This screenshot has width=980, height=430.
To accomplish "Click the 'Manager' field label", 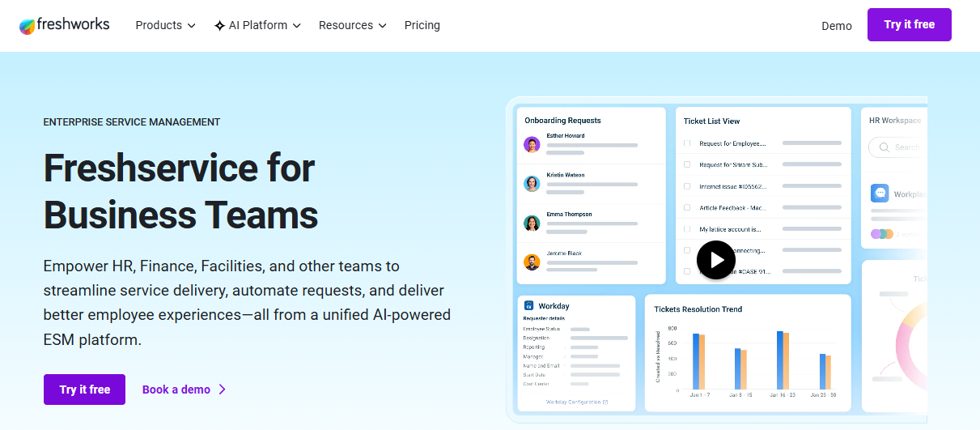I will 532,356.
